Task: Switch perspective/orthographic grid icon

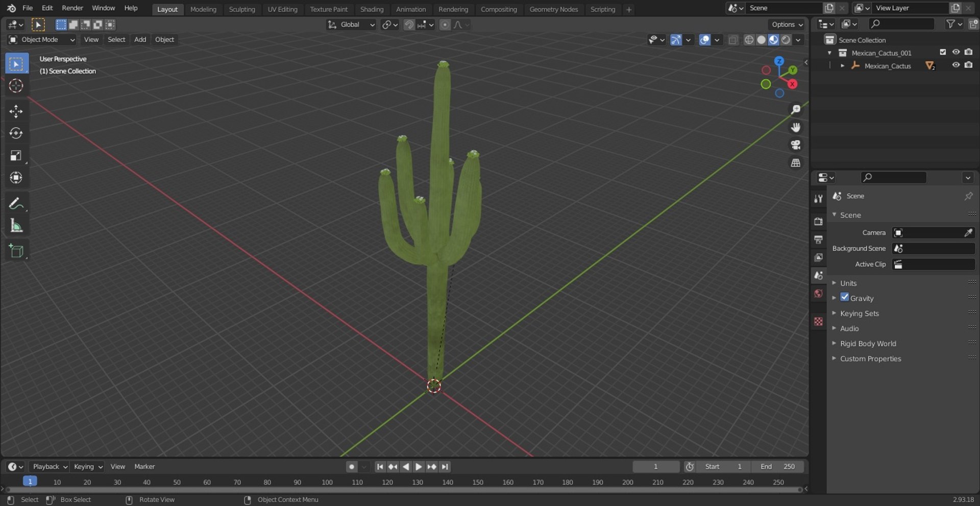Action: click(x=796, y=163)
